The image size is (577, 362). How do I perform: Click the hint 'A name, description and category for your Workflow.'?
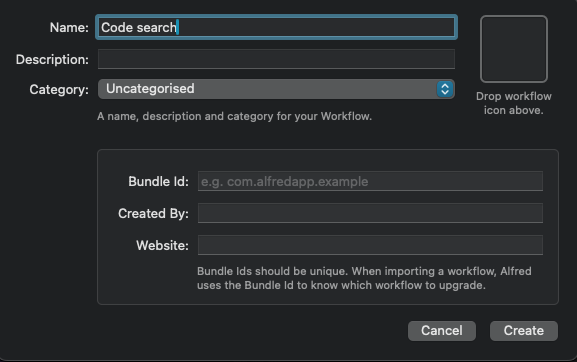(x=234, y=116)
